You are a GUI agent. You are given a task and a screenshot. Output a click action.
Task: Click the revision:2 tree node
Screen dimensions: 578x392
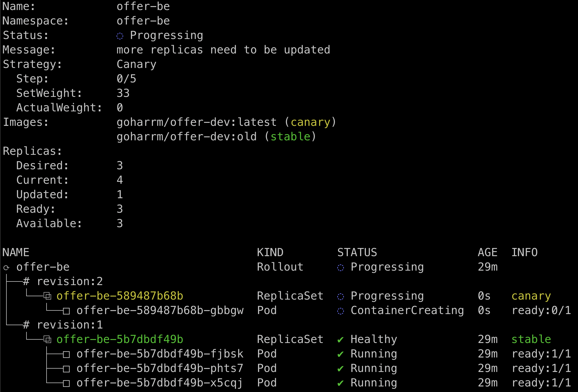[70, 281]
